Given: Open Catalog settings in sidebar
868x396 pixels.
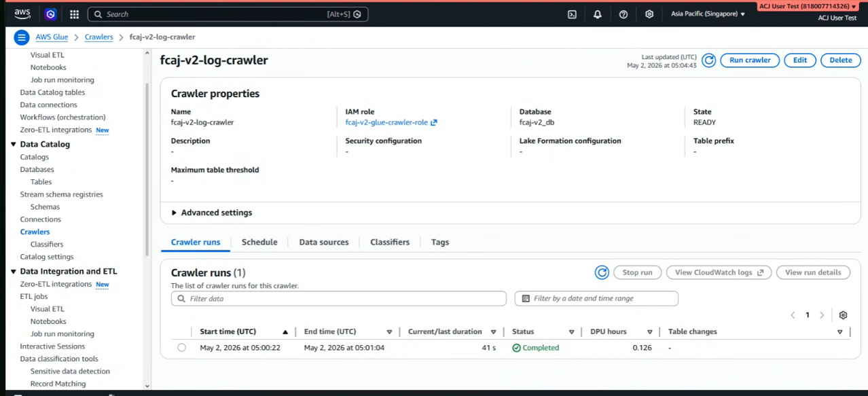Looking at the screenshot, I should pyautogui.click(x=47, y=257).
